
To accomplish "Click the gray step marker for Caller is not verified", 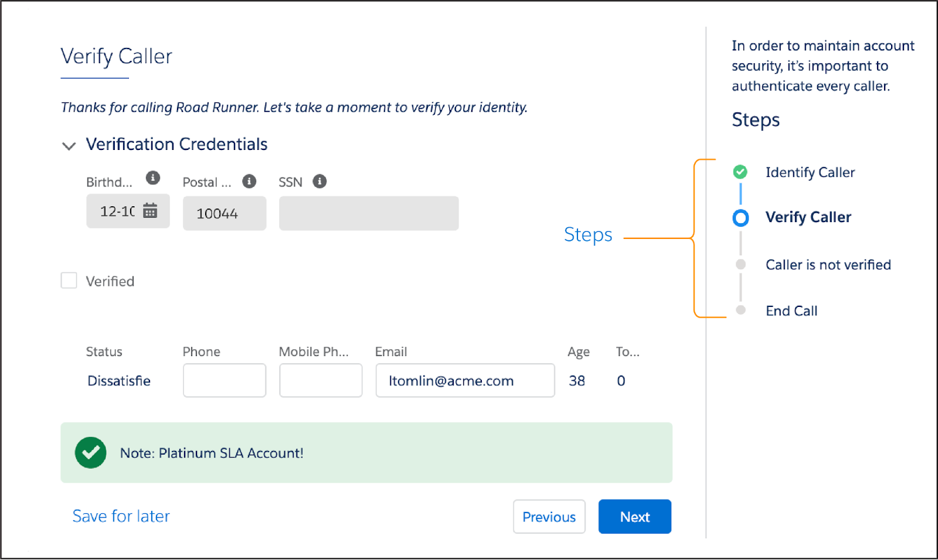I will (740, 264).
